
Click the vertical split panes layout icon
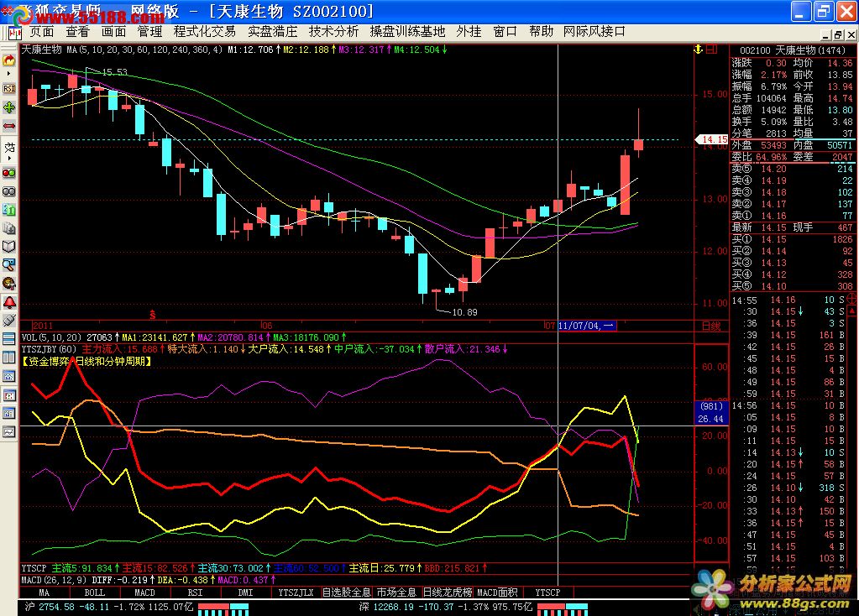8,358
